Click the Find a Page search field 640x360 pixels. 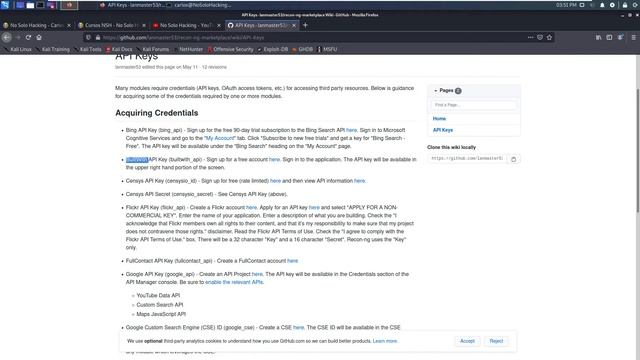coord(473,105)
